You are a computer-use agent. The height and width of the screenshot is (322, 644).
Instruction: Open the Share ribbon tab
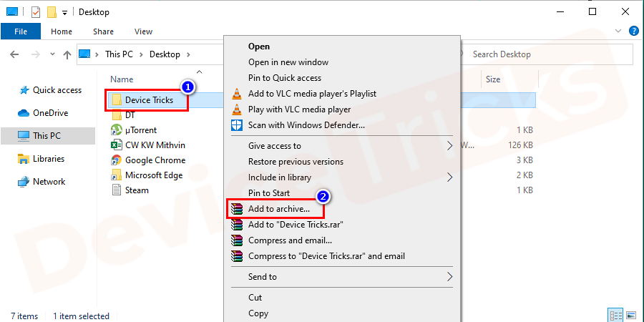103,31
